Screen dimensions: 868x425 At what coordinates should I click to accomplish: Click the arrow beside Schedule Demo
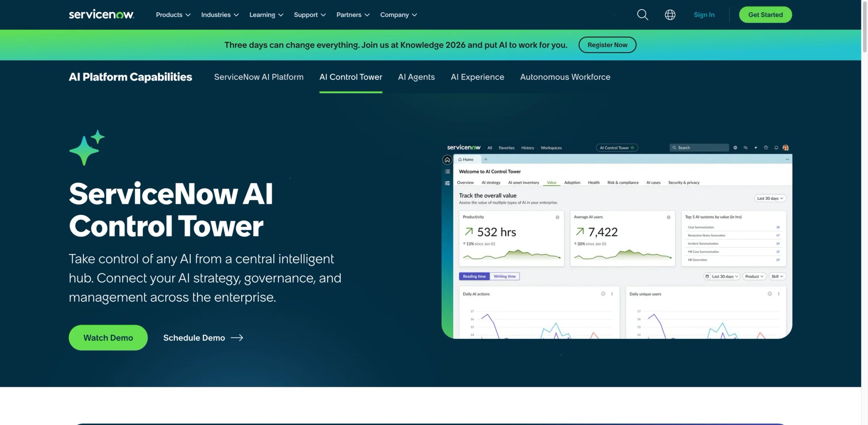[237, 338]
